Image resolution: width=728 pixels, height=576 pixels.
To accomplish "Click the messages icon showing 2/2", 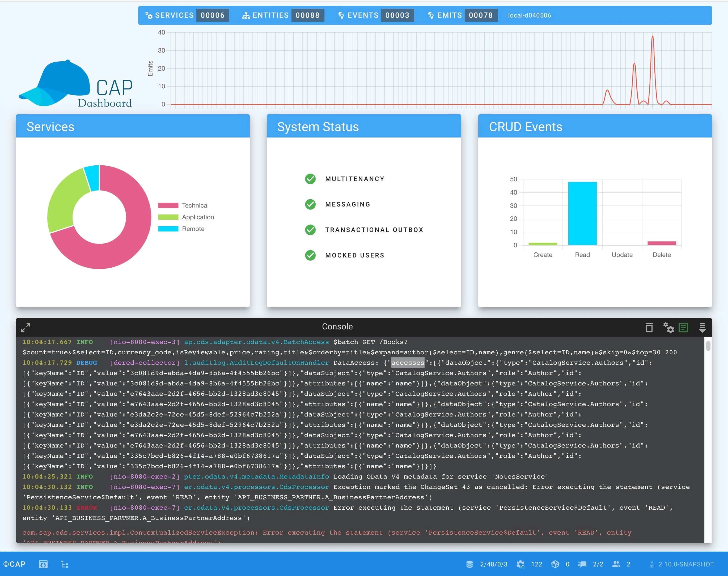I will [582, 564].
